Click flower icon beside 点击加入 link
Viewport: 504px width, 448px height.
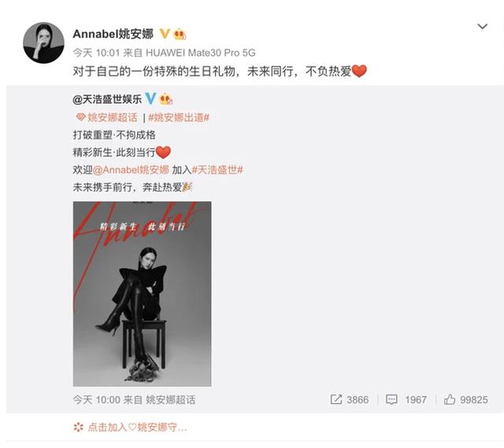(79, 427)
